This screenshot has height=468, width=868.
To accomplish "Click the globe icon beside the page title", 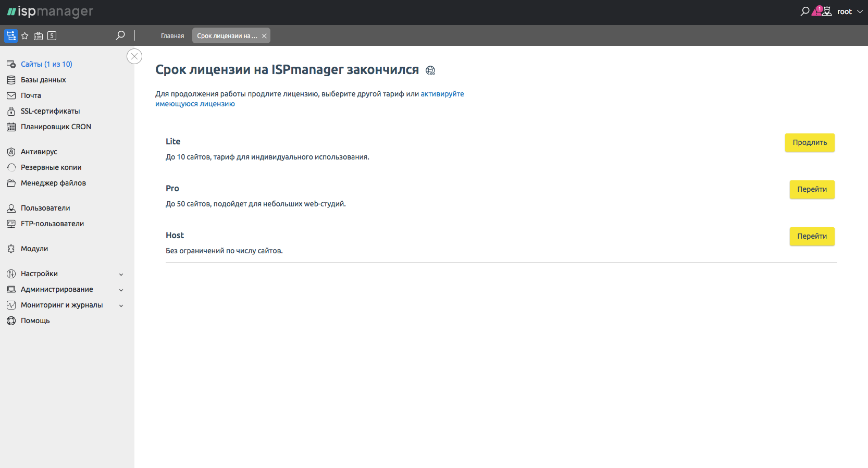I will coord(430,70).
